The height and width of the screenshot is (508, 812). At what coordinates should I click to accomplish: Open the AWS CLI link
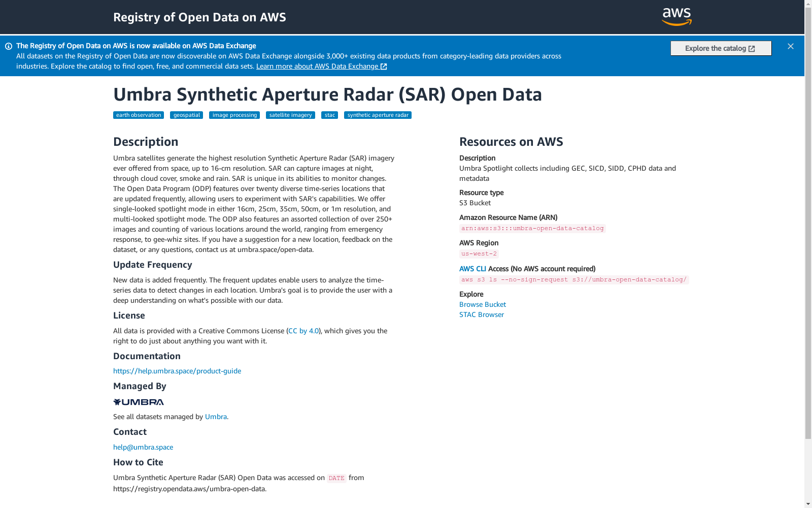[472, 269]
